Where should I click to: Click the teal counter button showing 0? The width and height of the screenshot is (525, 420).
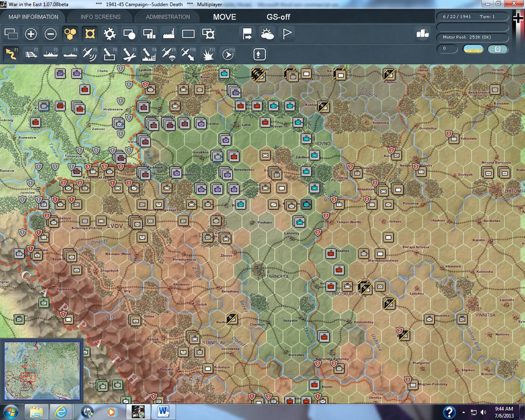click(498, 49)
